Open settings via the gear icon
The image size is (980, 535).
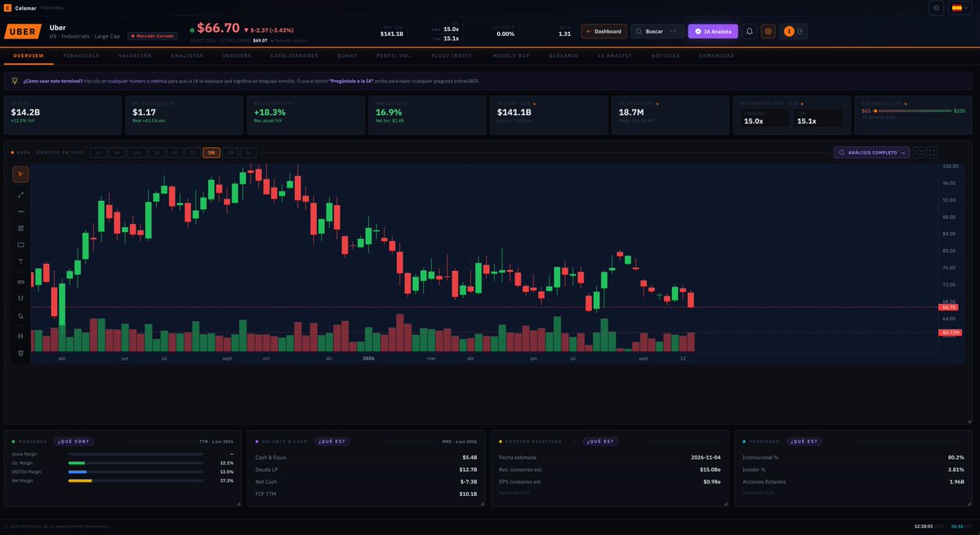point(768,31)
